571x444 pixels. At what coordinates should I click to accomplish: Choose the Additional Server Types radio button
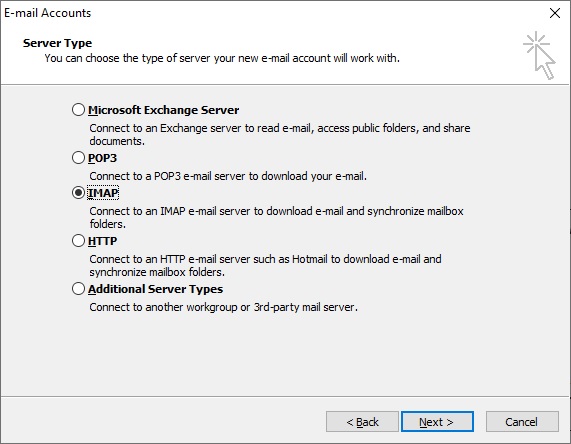pos(78,289)
